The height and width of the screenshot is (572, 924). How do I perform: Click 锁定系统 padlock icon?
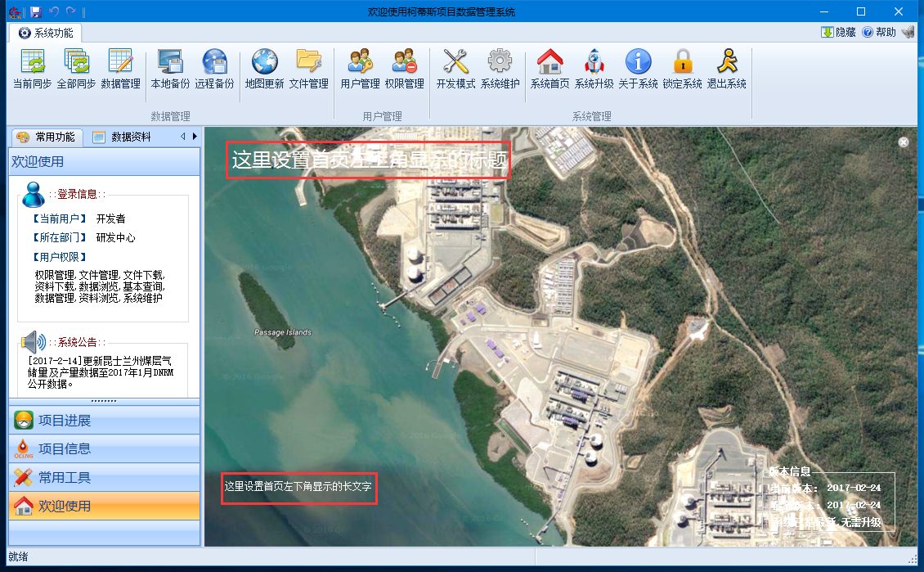(683, 63)
